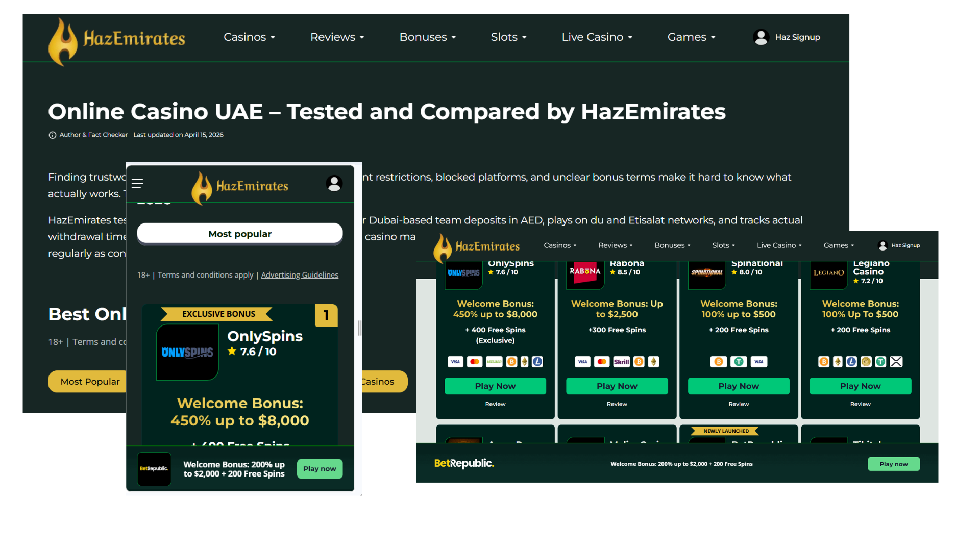The height and width of the screenshot is (551, 980).
Task: Open the Review link under Legiano Casino
Action: pyautogui.click(x=861, y=404)
